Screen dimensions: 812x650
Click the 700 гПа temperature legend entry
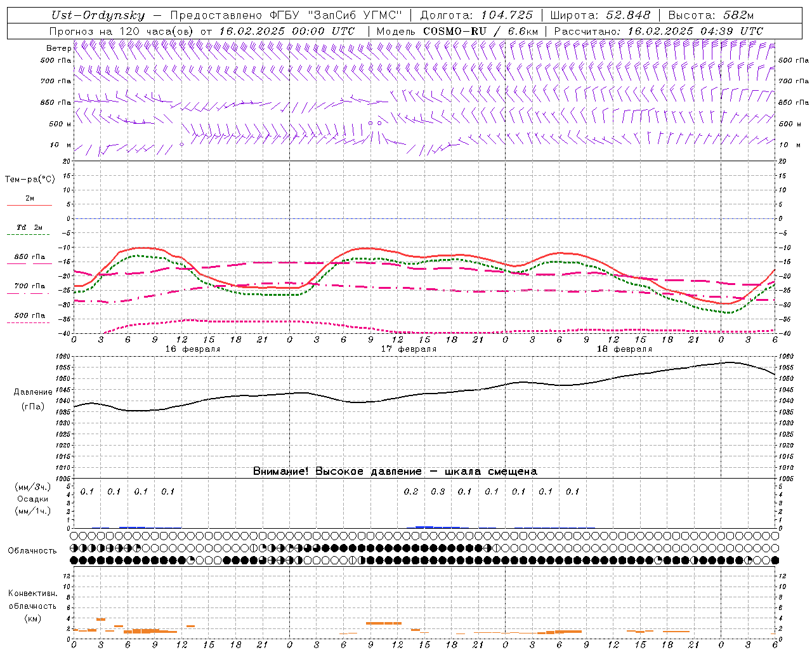point(29,286)
